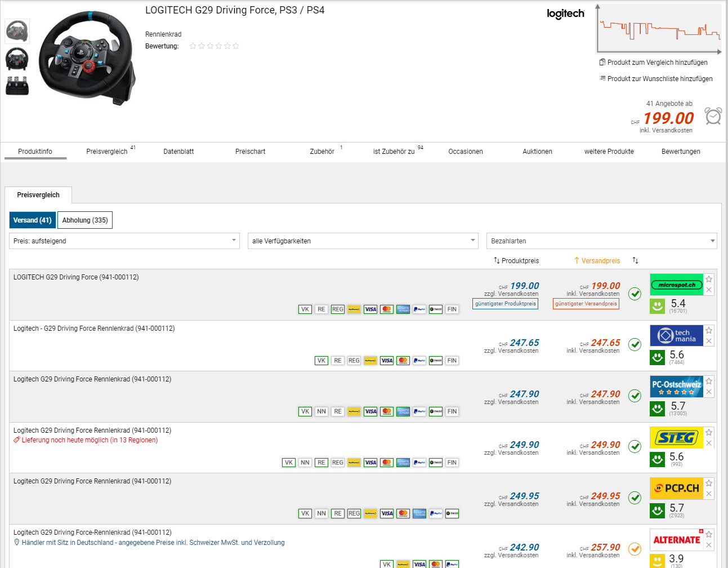Click the price alert alarm clock icon
This screenshot has width=728, height=568.
tap(713, 116)
